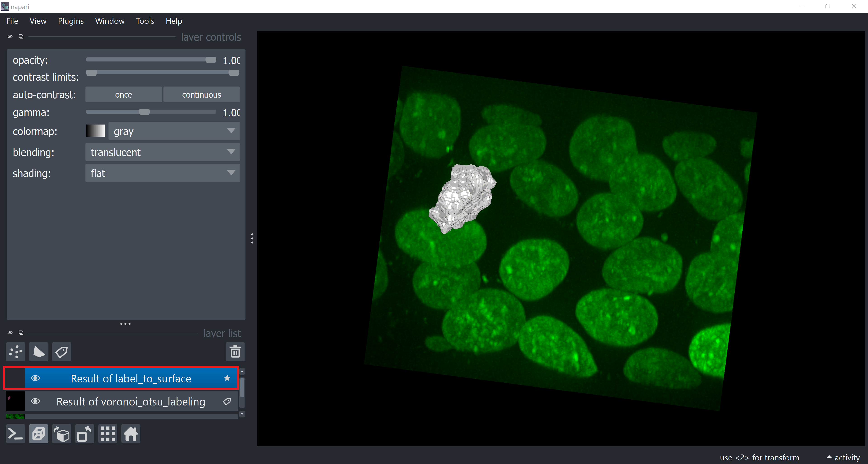Click label_to_surface layer thumbnail
The width and height of the screenshot is (868, 464).
pyautogui.click(x=16, y=378)
